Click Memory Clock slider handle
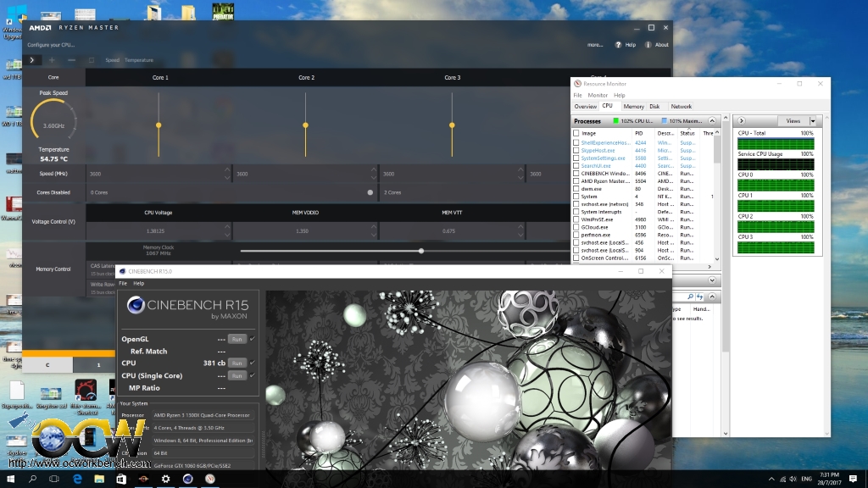The height and width of the screenshot is (488, 868). click(421, 251)
